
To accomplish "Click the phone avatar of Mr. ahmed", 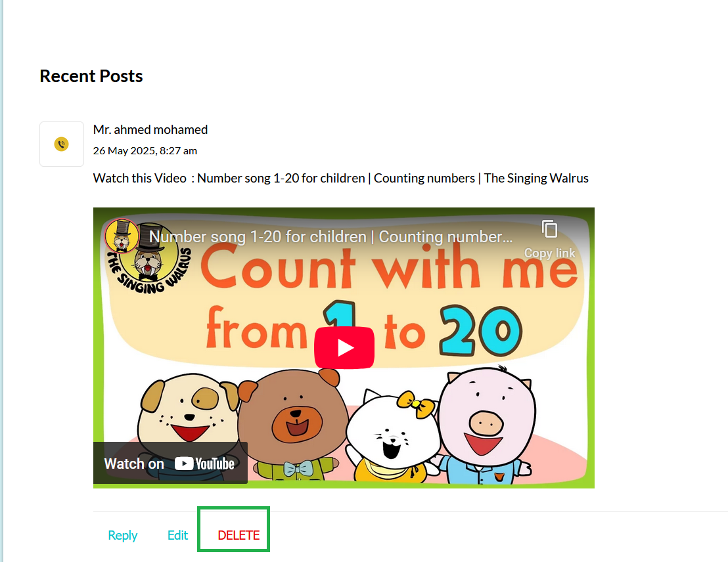I will pyautogui.click(x=62, y=144).
